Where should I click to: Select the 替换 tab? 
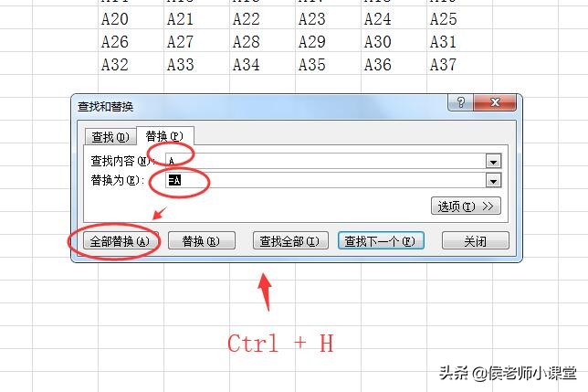(x=165, y=136)
